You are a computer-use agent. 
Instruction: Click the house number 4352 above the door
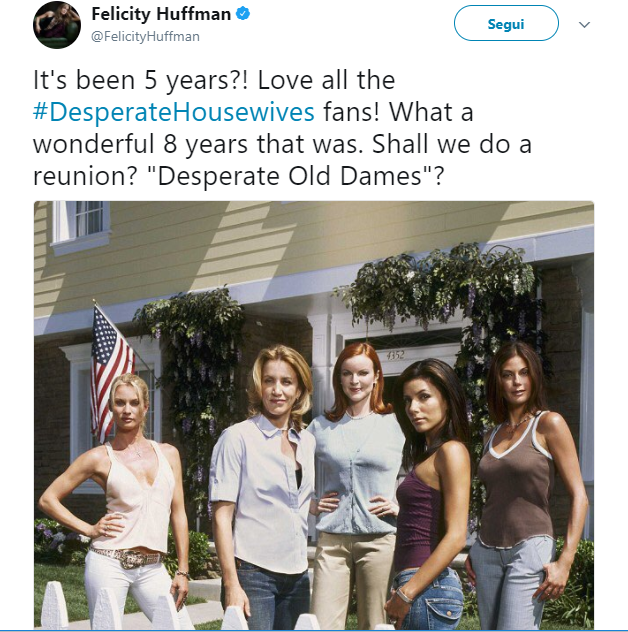pos(396,356)
